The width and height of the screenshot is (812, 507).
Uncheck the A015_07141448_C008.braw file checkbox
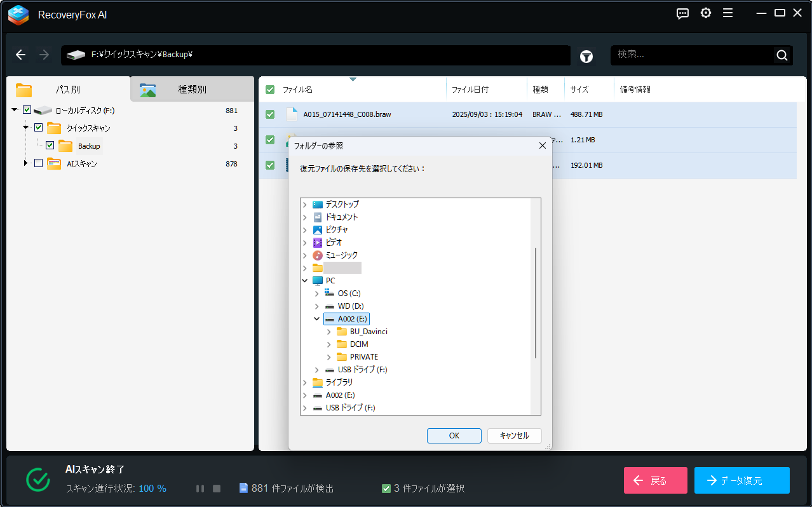point(270,114)
